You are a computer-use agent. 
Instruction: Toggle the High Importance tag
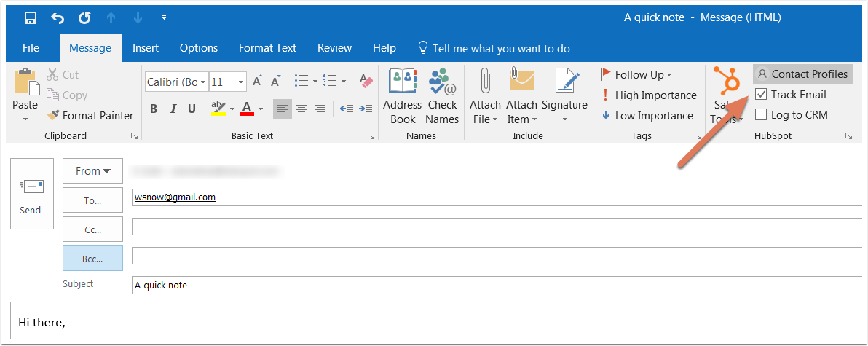(x=648, y=95)
